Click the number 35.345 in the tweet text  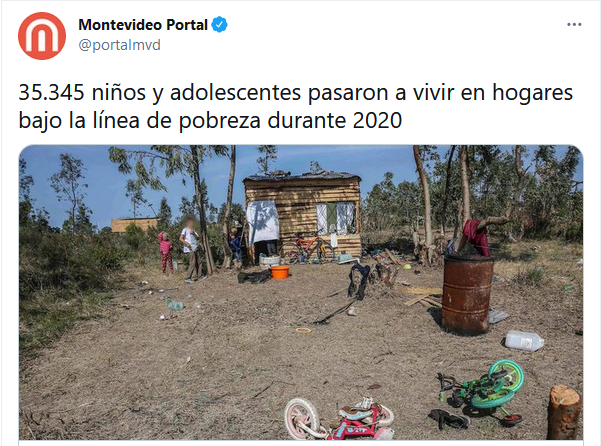coord(51,92)
